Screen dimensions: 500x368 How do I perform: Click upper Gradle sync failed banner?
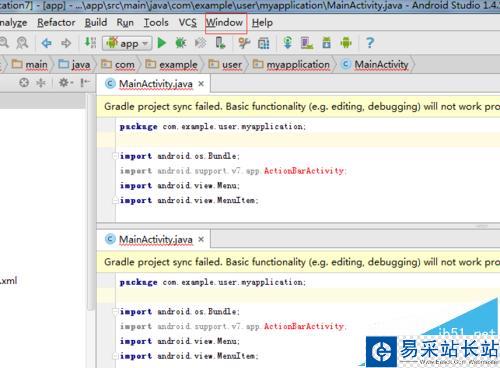[x=298, y=107]
